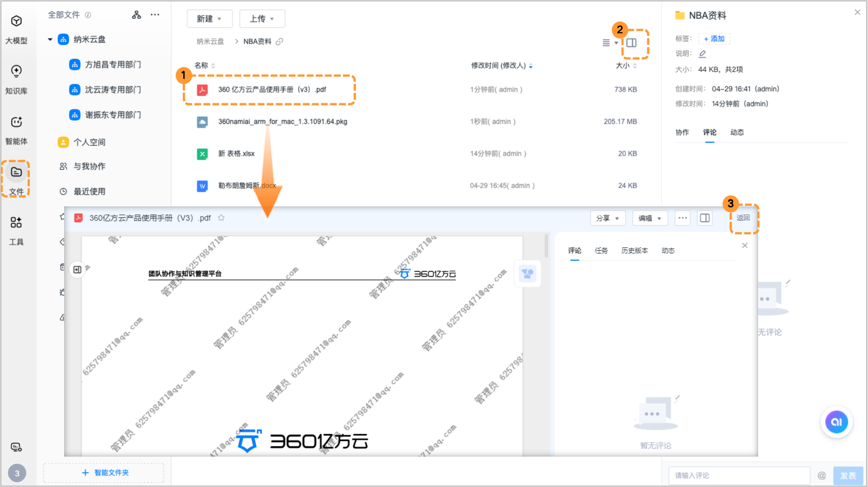This screenshot has height=487, width=868.
Task: Toggle the side panel in PDF preview toolbar
Action: tap(705, 218)
